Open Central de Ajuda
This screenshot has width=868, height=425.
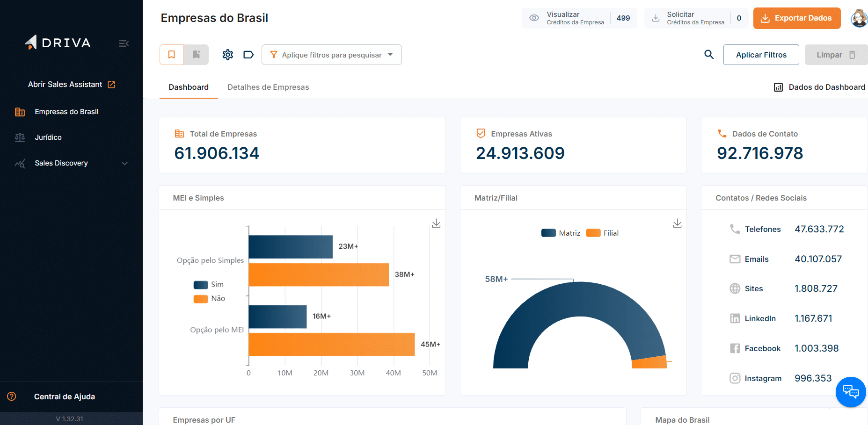[x=65, y=396]
